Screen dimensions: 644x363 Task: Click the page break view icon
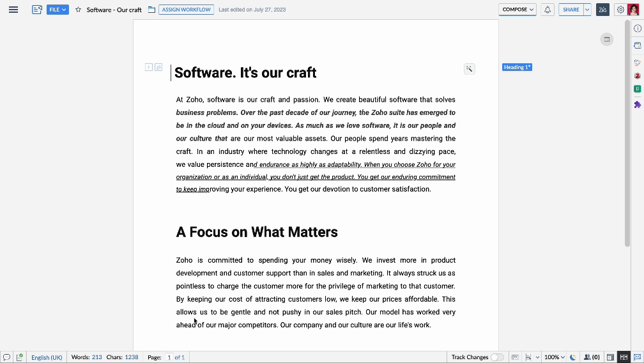[x=528, y=357]
